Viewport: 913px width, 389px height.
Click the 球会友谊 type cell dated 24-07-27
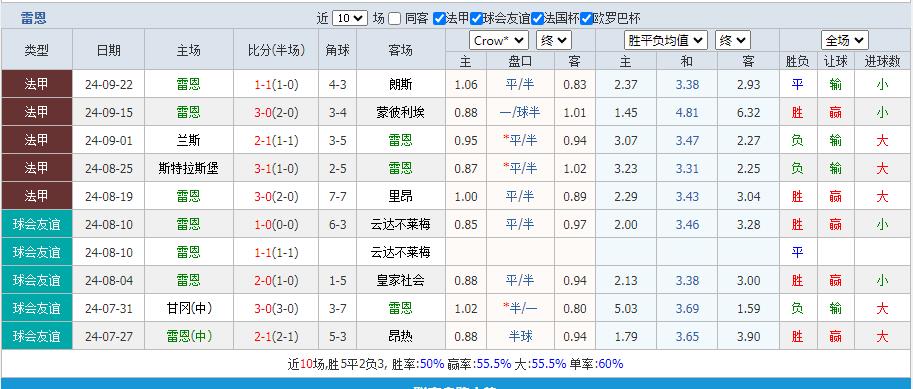pos(37,336)
